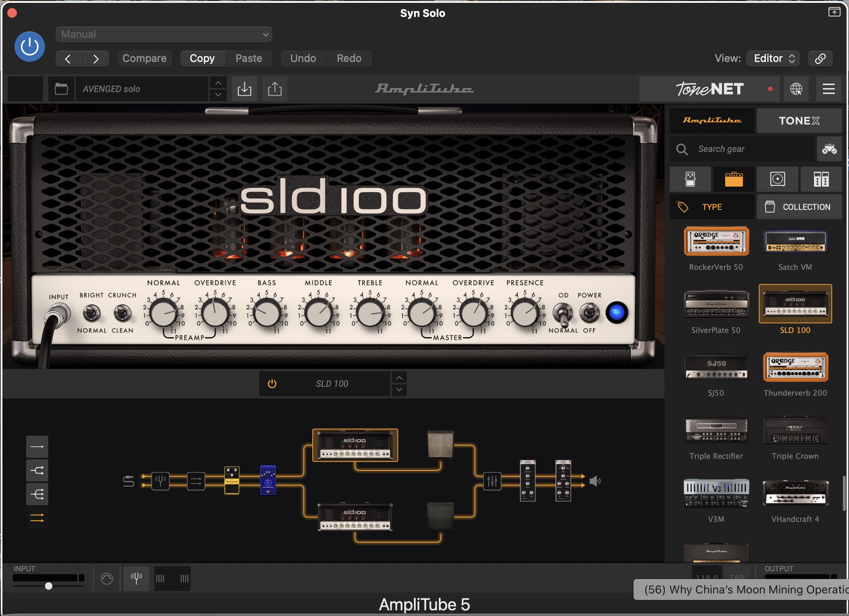
Task: Flip the CRUNCH/CLEAN toggle switch
Action: 122,313
